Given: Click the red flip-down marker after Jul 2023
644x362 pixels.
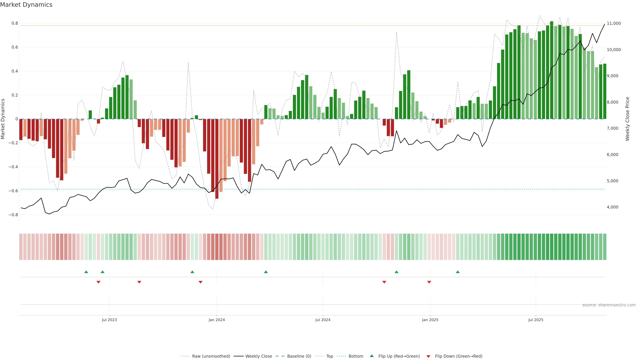Looking at the screenshot, I should pos(139,282).
